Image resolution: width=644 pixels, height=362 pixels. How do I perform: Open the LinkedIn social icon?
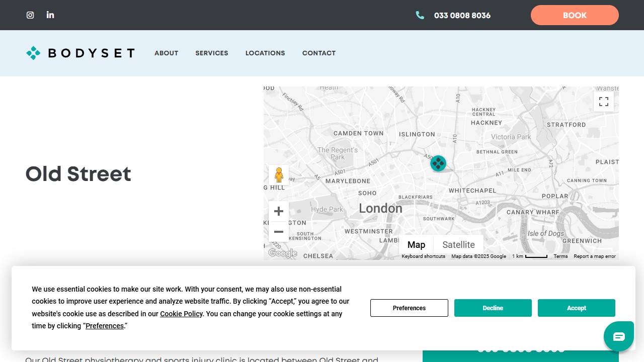(x=50, y=15)
